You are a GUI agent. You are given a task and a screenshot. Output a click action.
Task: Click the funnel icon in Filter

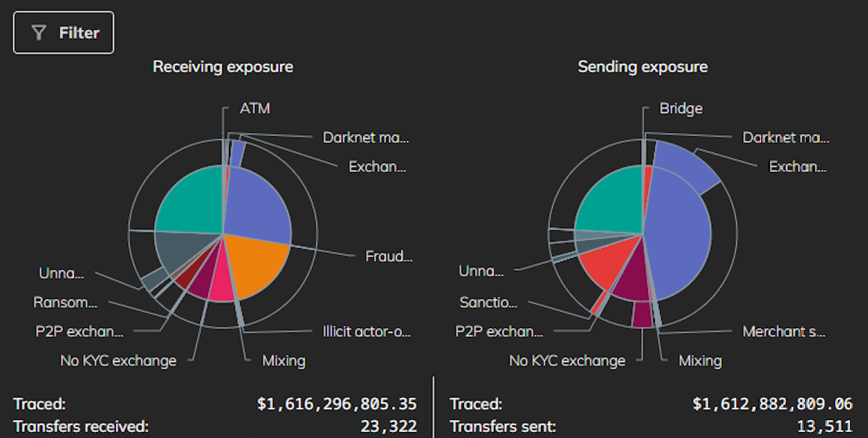(x=39, y=33)
